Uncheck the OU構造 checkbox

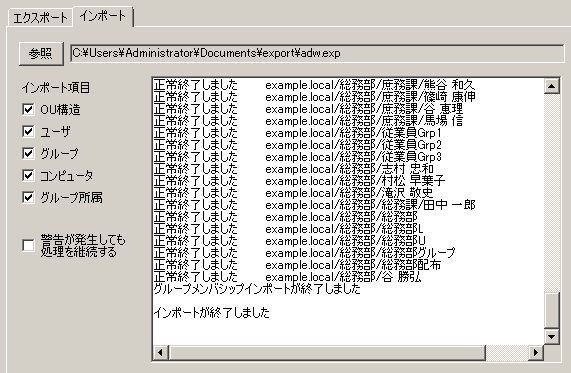(x=28, y=109)
